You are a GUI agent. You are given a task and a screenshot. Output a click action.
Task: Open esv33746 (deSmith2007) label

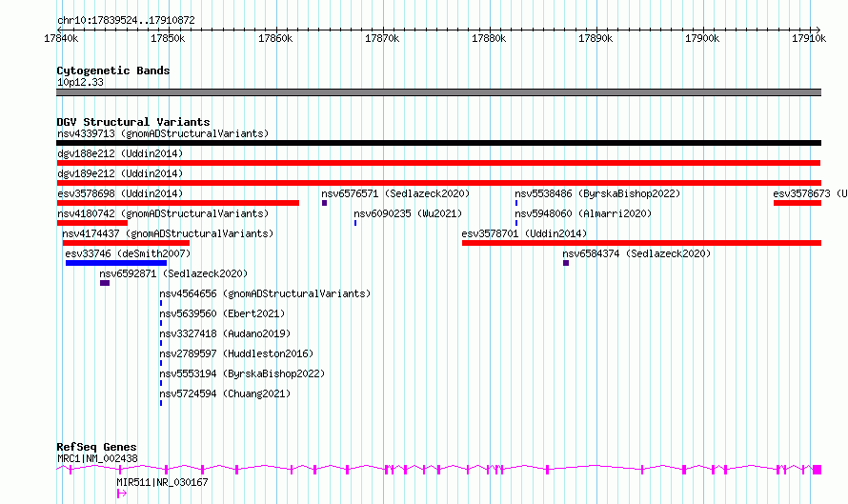[128, 253]
